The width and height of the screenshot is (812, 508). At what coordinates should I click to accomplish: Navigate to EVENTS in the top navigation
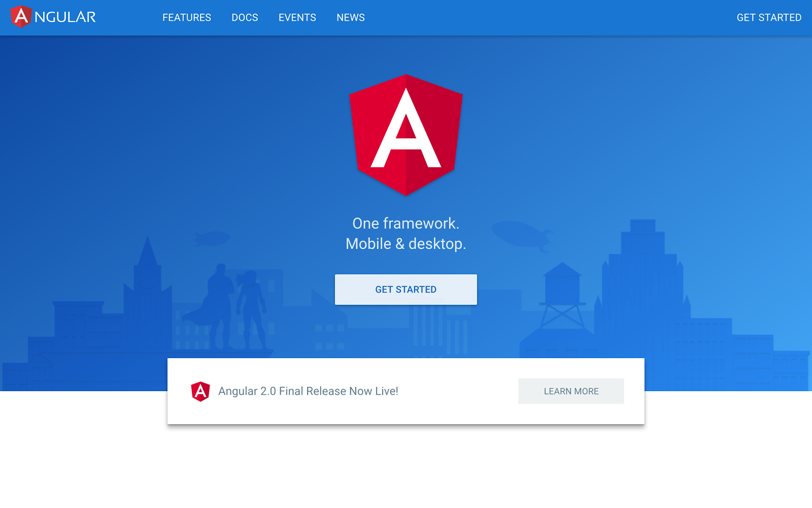pos(297,17)
